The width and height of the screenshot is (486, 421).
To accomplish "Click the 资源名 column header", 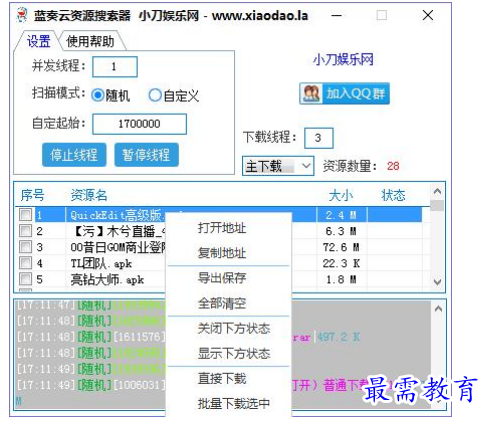I will point(89,195).
